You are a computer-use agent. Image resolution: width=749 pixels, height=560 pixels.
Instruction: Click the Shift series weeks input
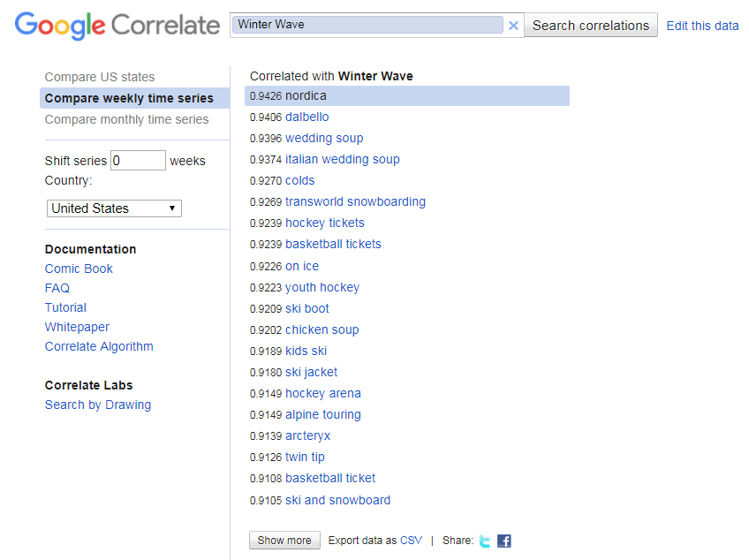click(x=138, y=160)
